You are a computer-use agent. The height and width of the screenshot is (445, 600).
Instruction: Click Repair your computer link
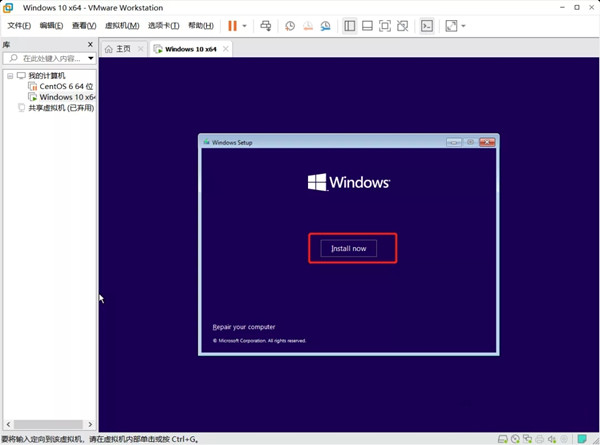pos(244,327)
